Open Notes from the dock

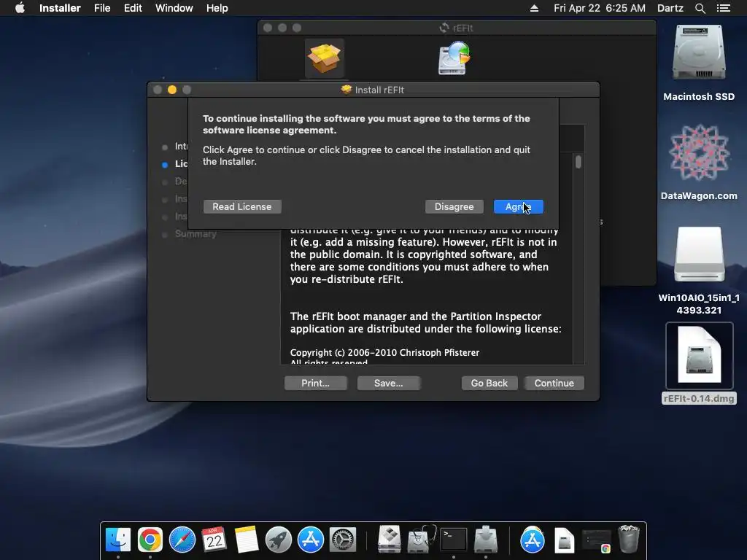pyautogui.click(x=247, y=540)
